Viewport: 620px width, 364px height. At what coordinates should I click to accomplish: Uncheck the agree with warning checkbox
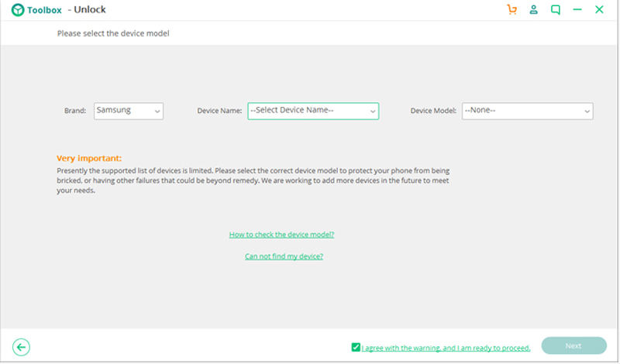pos(356,348)
